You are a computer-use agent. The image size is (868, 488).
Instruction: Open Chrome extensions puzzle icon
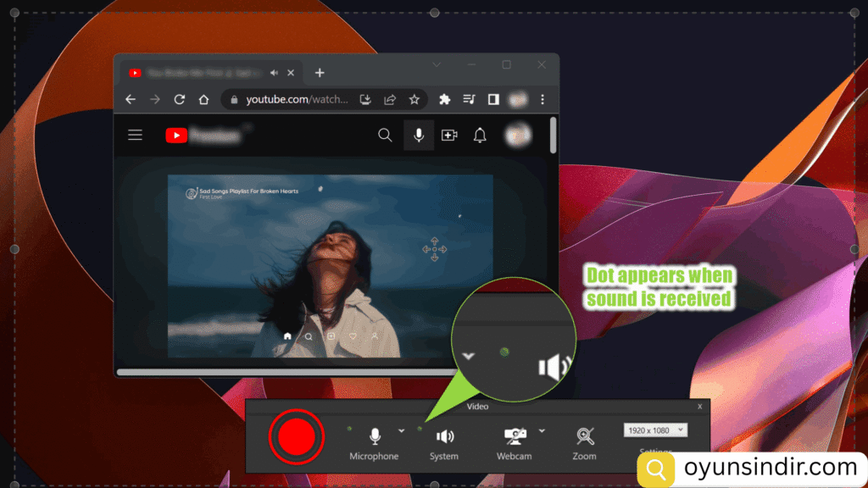444,99
